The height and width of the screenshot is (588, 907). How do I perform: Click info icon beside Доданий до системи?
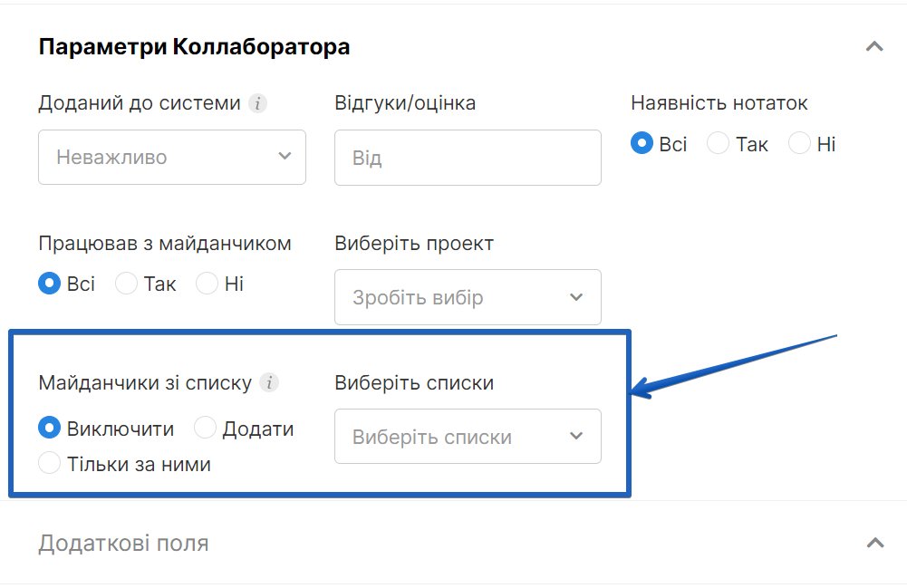258,103
